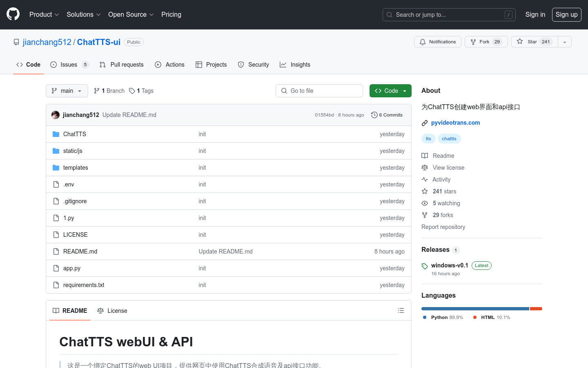Switch to the Actions tab
Viewport: 588px width, 368px height.
[169, 65]
